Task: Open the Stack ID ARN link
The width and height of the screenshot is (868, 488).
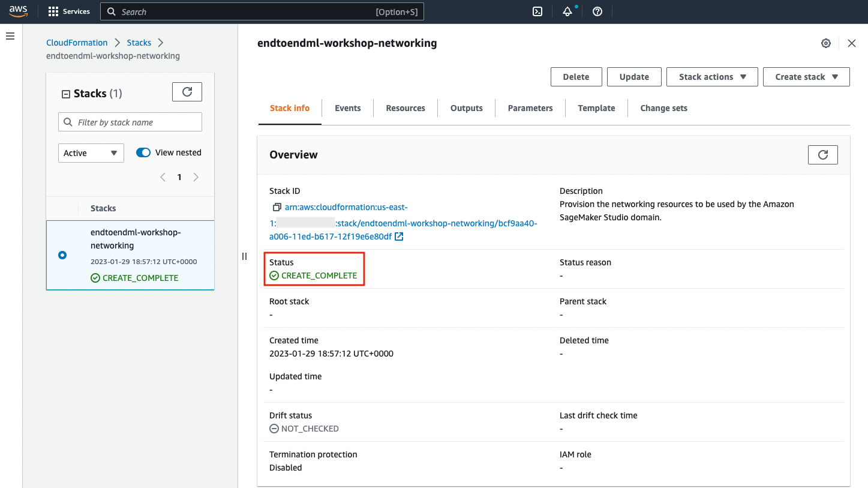Action: click(x=403, y=222)
